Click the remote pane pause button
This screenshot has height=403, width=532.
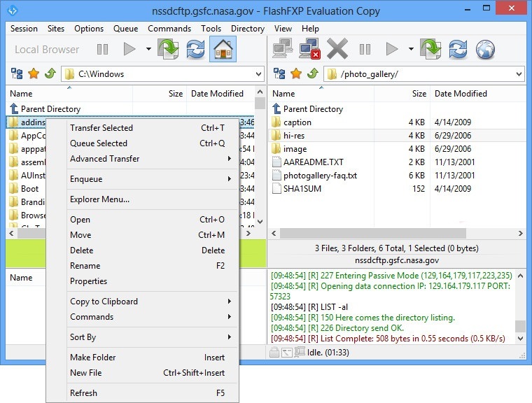coord(365,50)
